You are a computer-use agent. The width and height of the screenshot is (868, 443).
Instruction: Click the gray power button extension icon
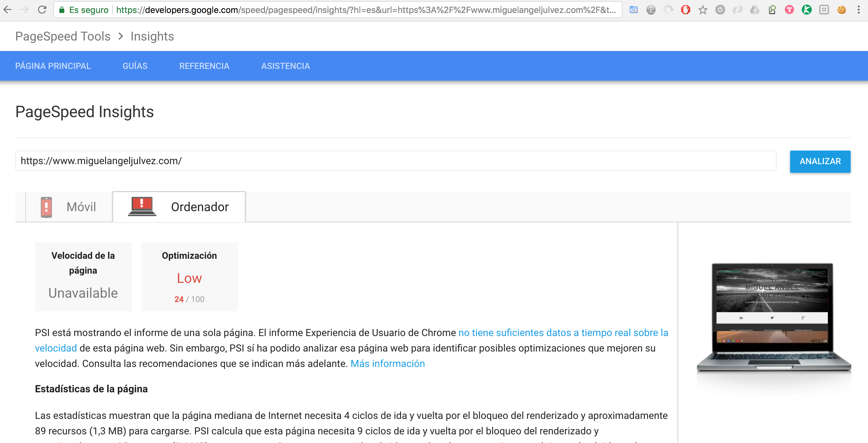point(720,10)
